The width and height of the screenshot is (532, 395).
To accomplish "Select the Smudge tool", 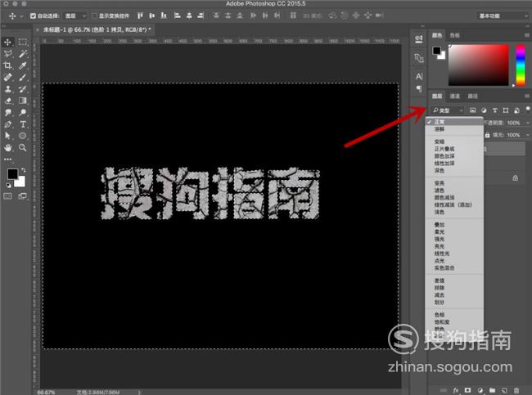I will (x=8, y=112).
